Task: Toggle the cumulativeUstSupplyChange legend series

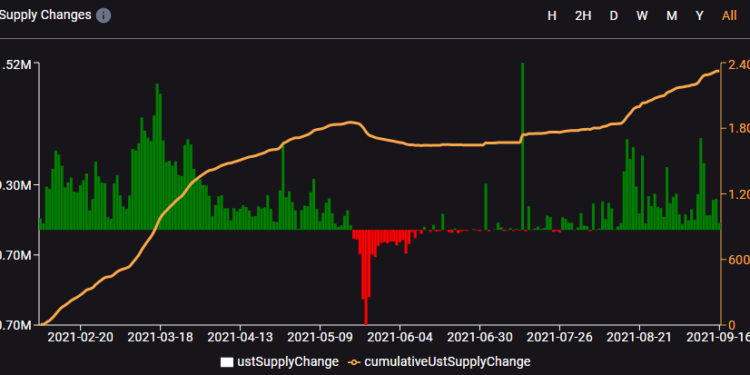Action: point(440,361)
